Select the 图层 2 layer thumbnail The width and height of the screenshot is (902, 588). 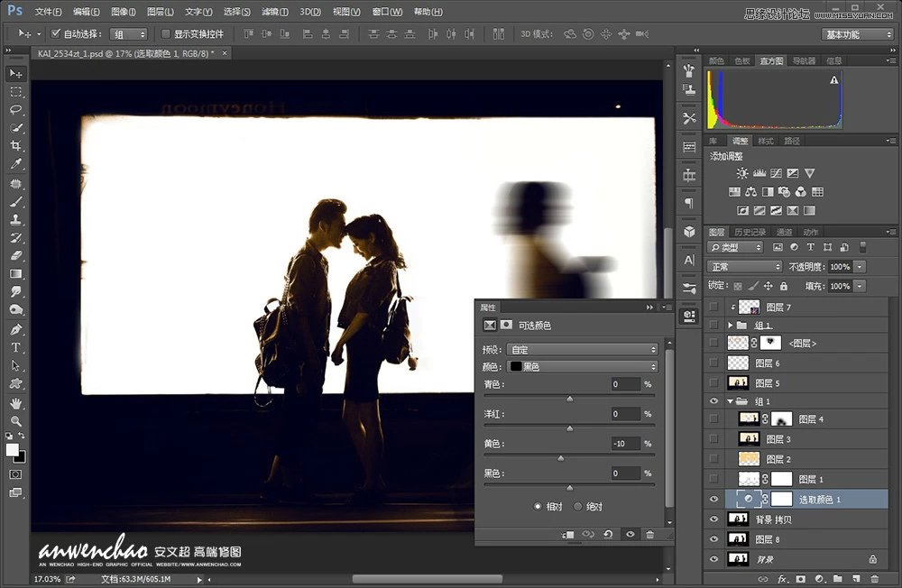pyautogui.click(x=749, y=459)
